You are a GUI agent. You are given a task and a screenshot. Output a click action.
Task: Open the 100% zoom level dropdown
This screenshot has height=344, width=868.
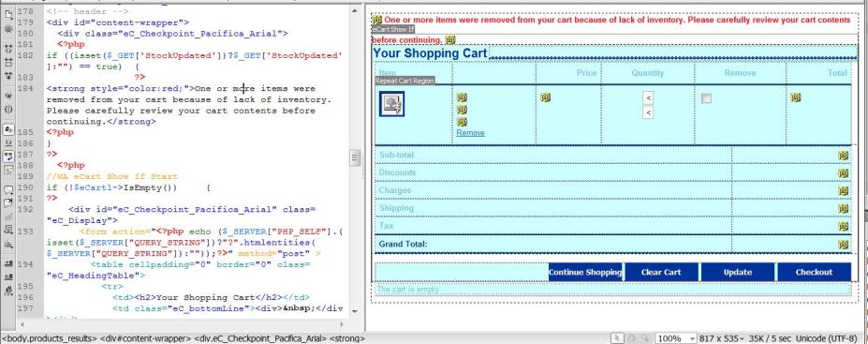coord(675,337)
